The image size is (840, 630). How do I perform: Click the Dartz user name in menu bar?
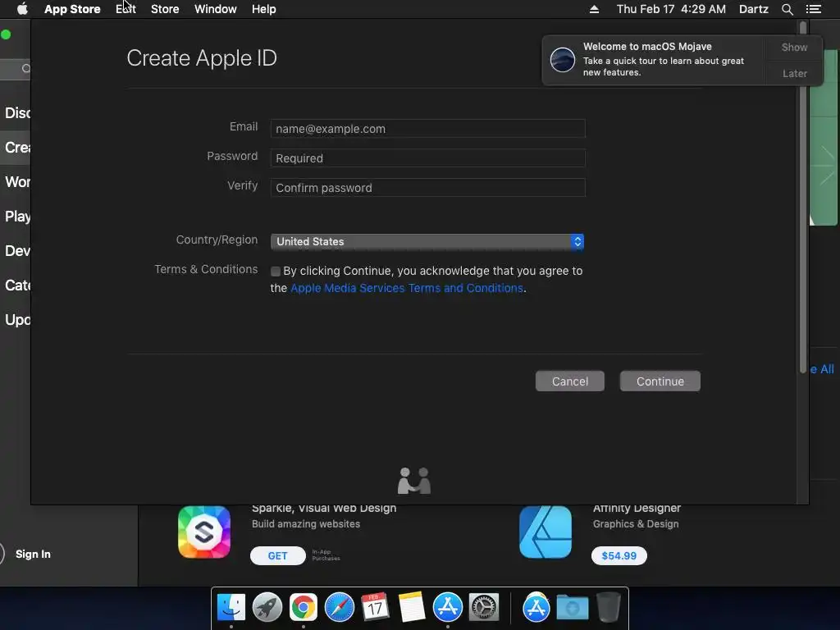tap(753, 9)
